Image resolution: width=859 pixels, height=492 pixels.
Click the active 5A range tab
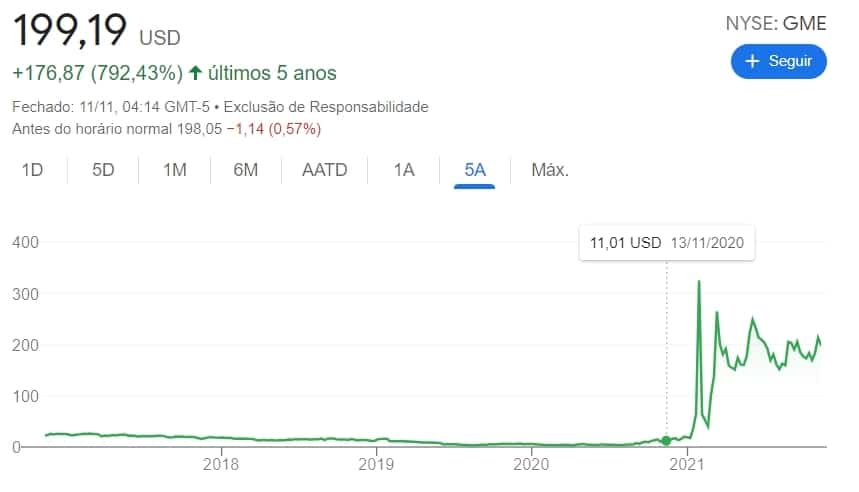click(x=474, y=170)
